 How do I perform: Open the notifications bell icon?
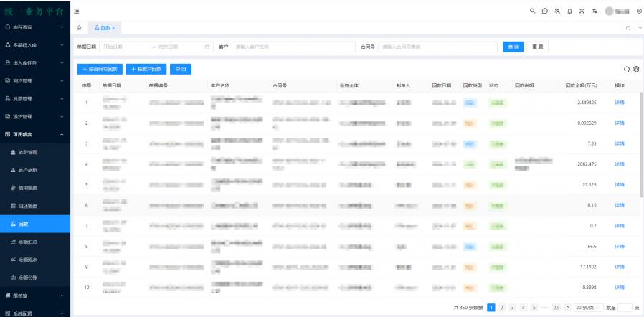point(568,11)
